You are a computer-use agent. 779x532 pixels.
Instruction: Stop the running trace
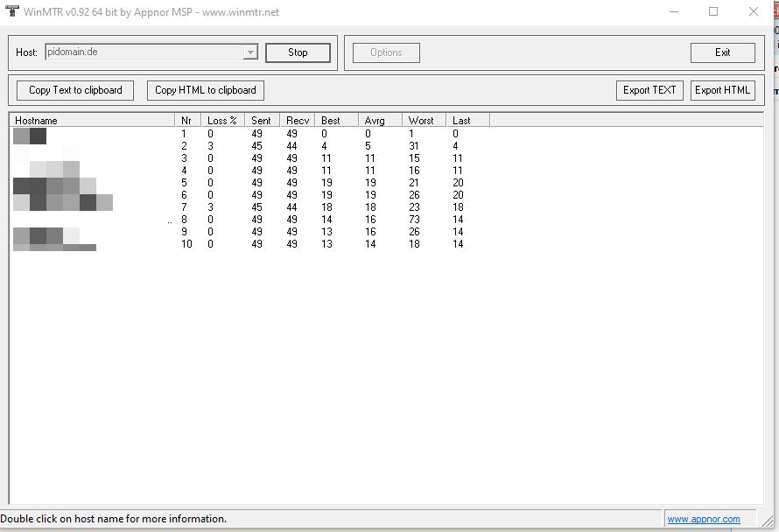tap(298, 52)
